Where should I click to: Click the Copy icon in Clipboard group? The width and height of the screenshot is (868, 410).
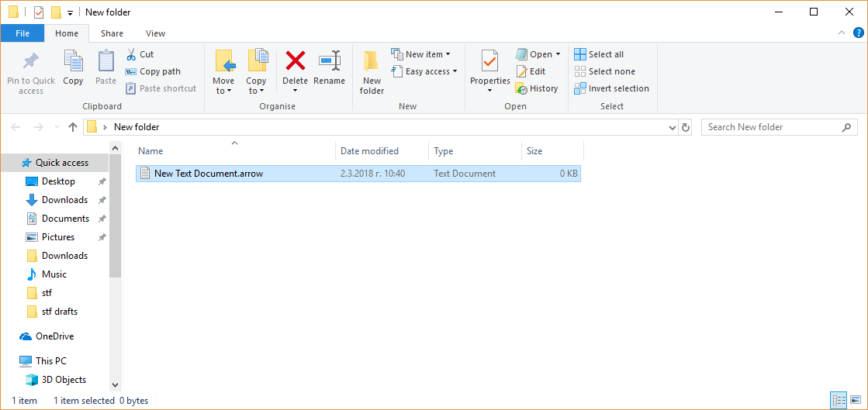click(73, 67)
